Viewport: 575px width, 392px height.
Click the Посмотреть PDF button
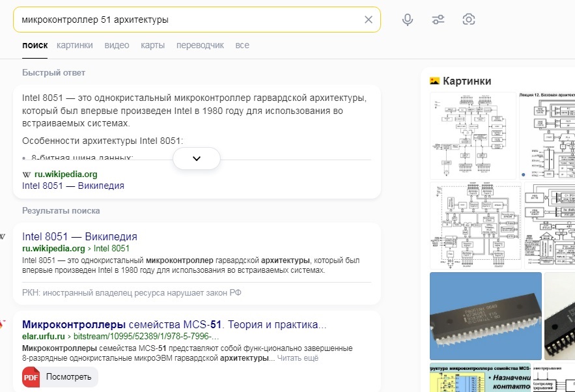(x=60, y=377)
